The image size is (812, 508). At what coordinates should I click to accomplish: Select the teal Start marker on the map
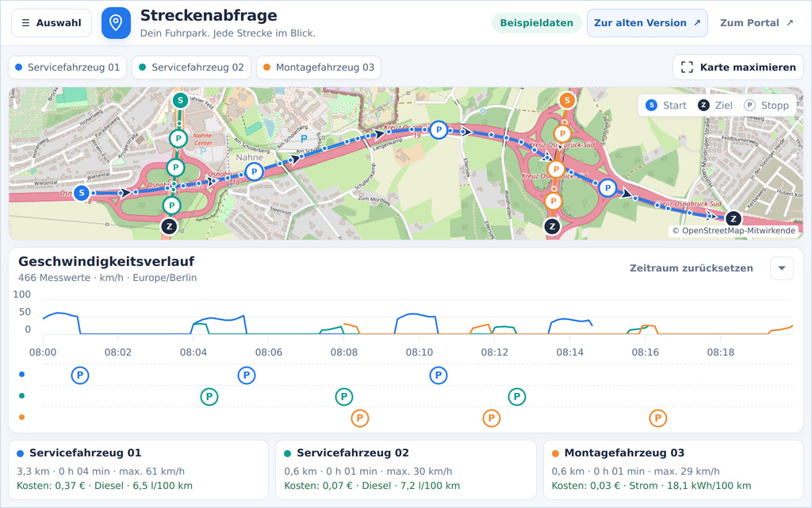click(180, 101)
